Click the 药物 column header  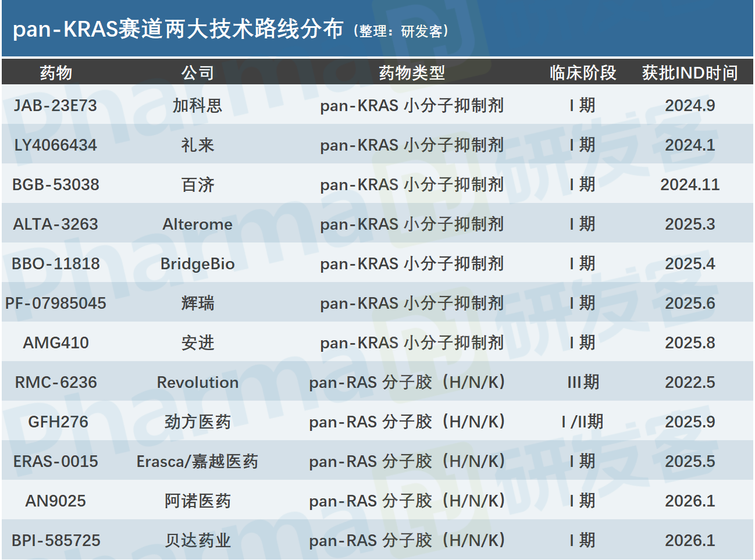(x=56, y=73)
